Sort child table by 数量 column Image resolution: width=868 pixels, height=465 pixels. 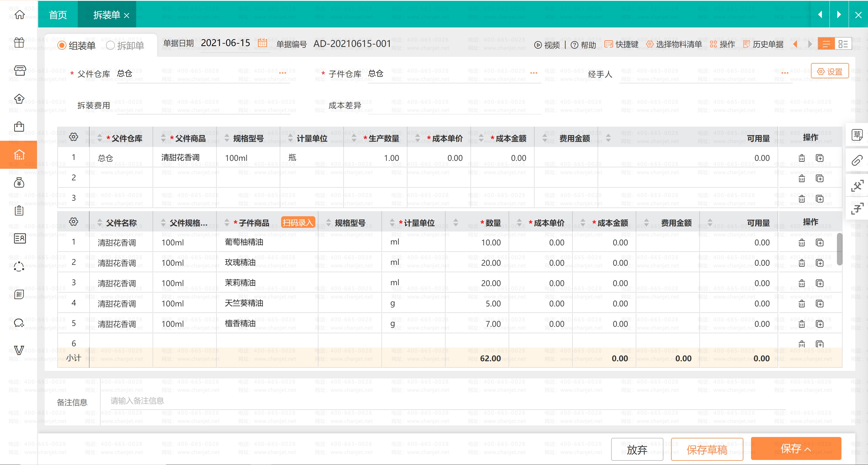pos(455,222)
